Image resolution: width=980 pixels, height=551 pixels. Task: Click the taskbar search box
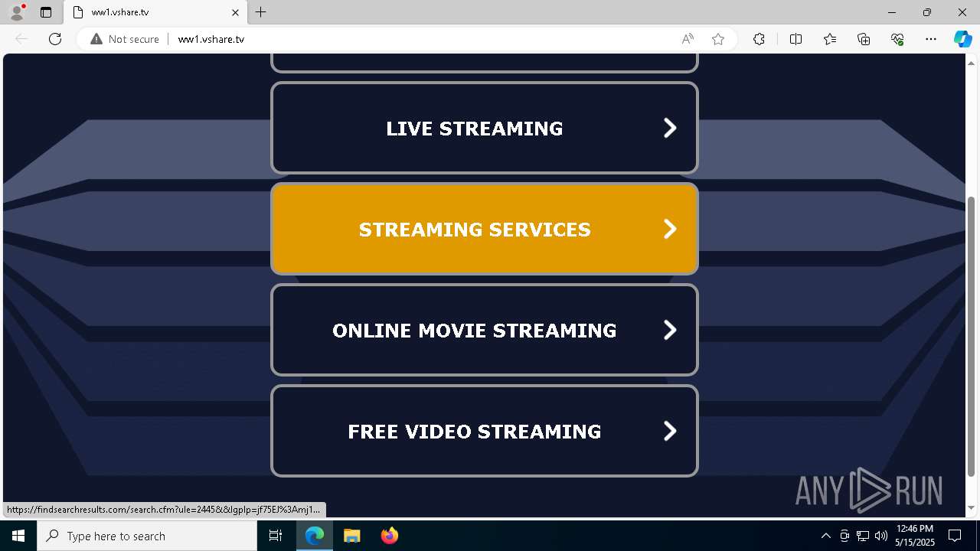tap(147, 536)
